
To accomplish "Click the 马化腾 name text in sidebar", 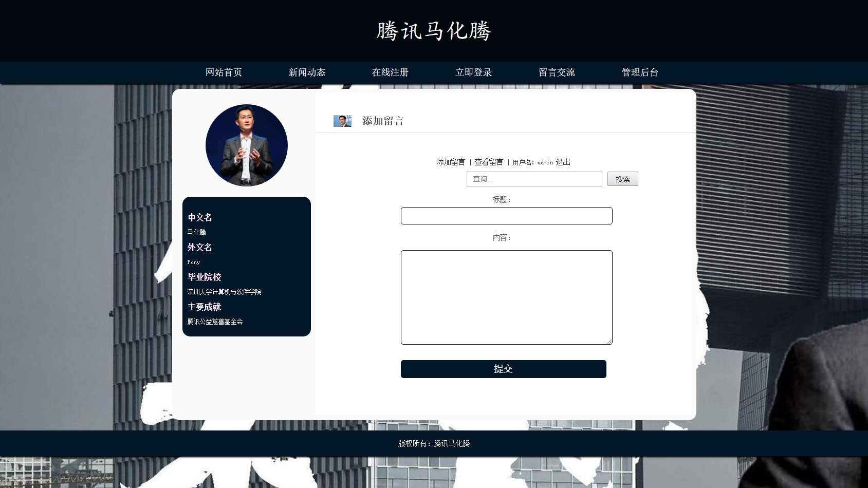I will tap(196, 232).
